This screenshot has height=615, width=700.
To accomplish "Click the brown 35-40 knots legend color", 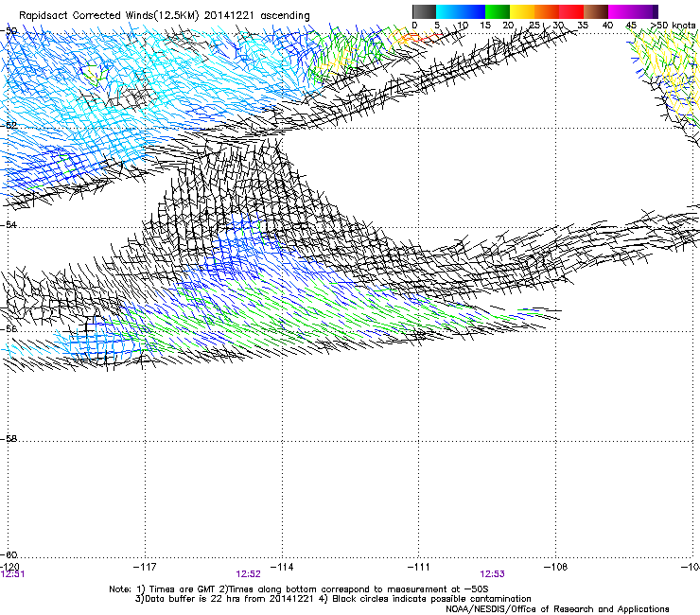I will 596,11.
